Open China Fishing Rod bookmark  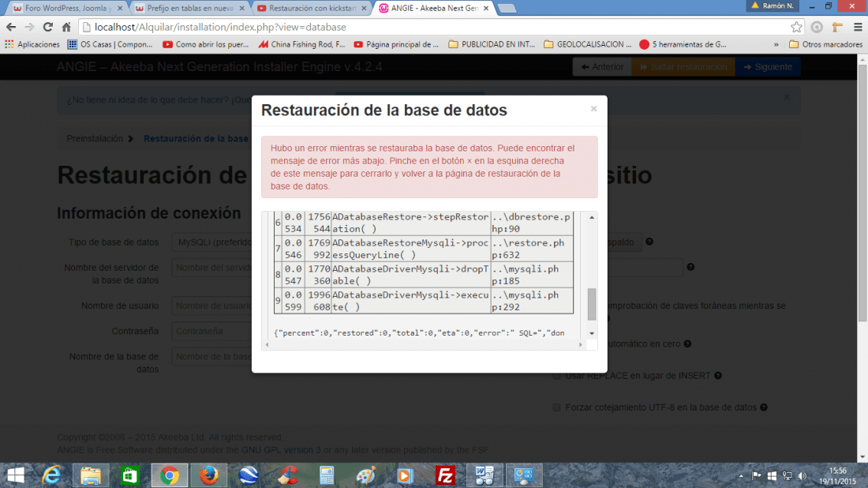(301, 44)
